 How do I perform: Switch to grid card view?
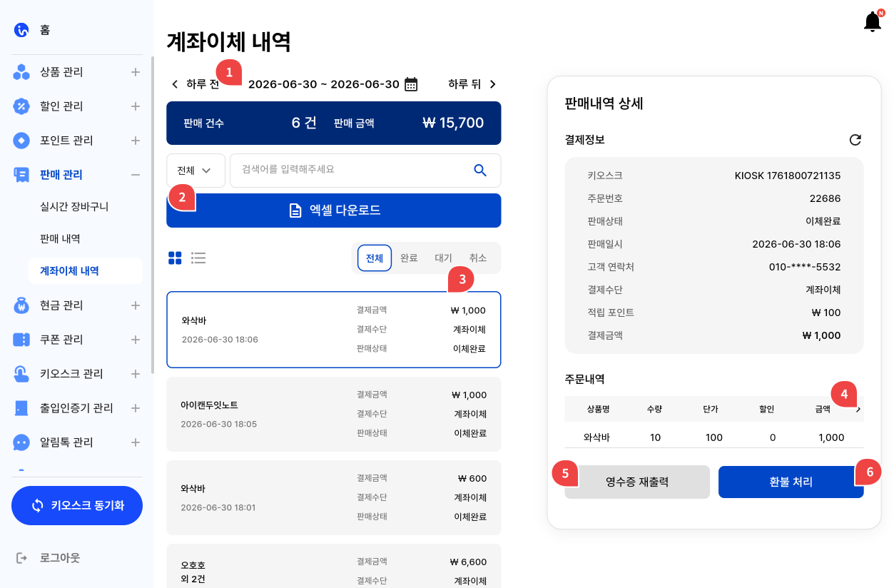coord(176,258)
